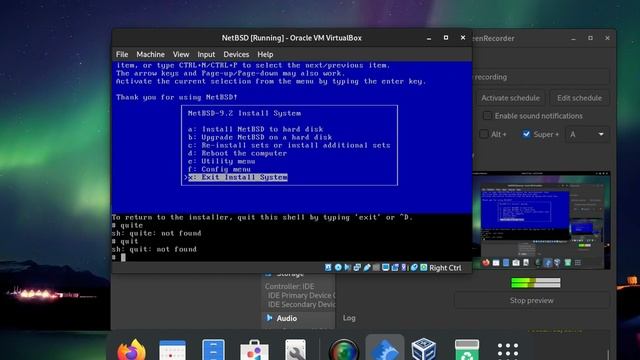
Task: Click highlighted 'x: Exit Install System' option
Action: click(238, 177)
